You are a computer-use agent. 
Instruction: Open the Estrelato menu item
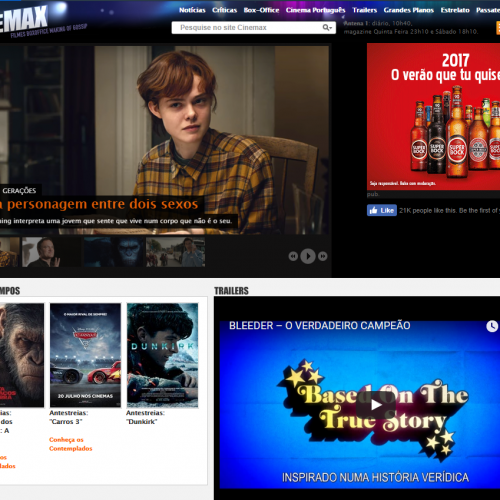(455, 10)
